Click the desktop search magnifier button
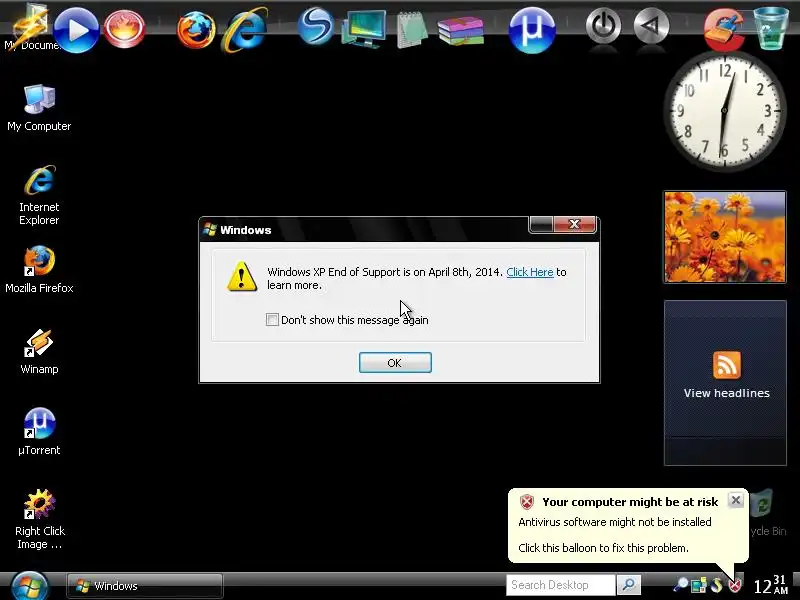Viewport: 800px width, 600px height. point(629,585)
